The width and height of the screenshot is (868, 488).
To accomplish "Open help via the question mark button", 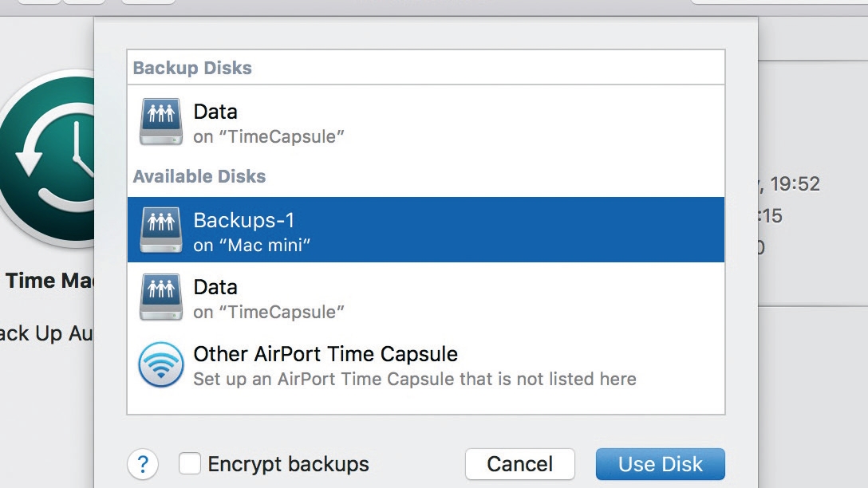I will coord(143,464).
